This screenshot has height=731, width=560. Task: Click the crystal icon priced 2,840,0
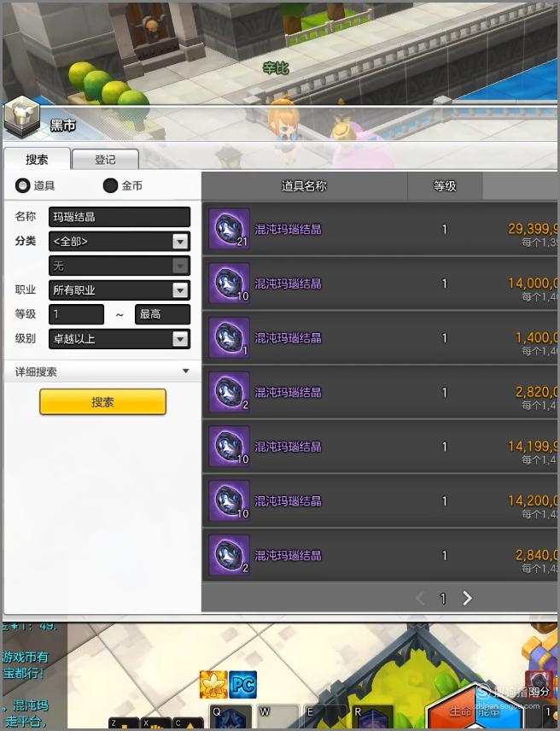[x=229, y=555]
